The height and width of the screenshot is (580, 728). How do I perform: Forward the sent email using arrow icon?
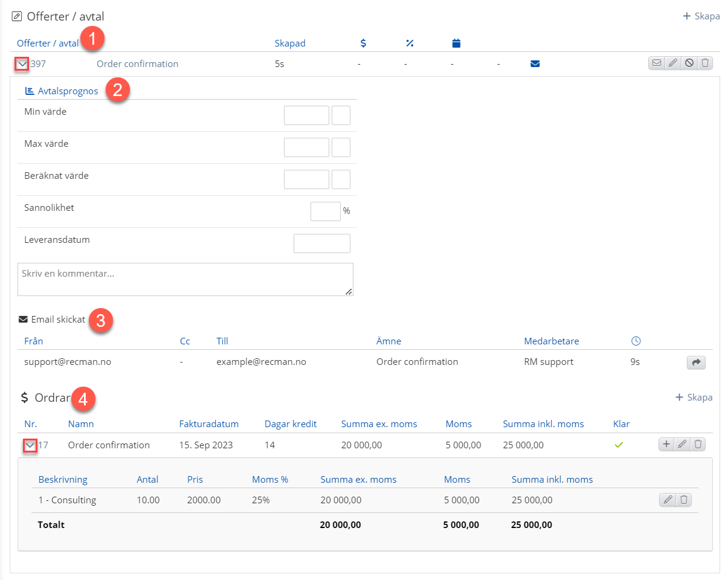tap(696, 362)
